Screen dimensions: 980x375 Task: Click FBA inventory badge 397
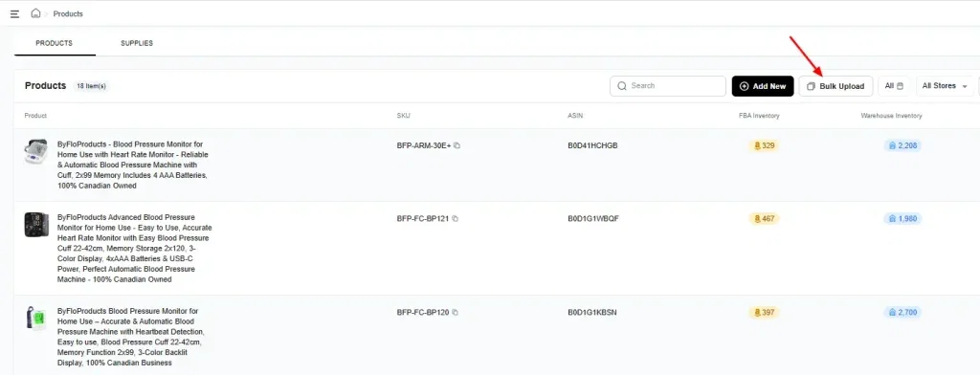coord(764,313)
